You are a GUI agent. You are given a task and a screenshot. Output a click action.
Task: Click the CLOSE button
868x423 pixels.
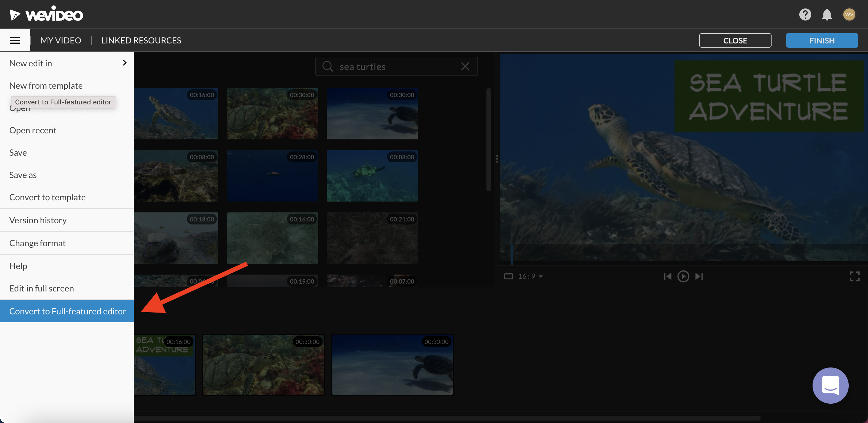[735, 40]
